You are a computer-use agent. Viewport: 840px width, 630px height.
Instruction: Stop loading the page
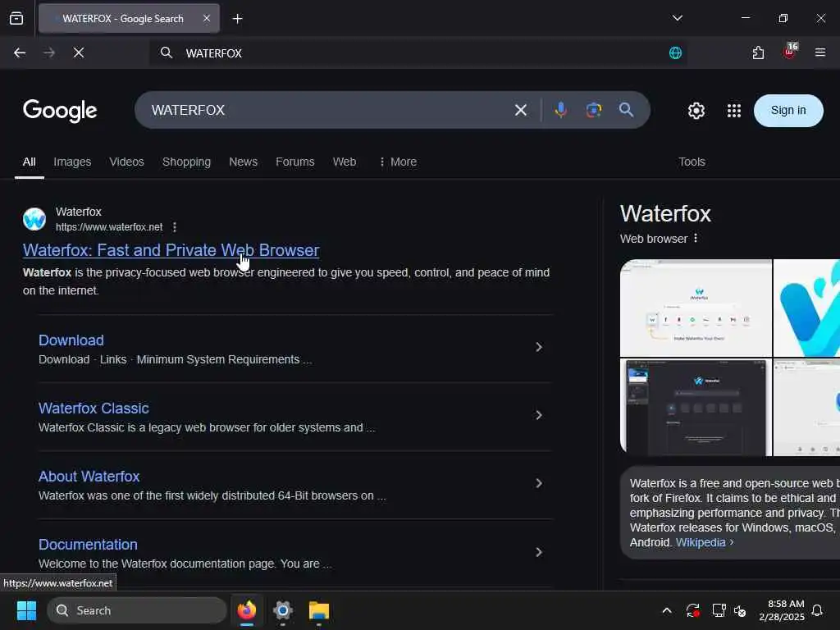click(79, 52)
